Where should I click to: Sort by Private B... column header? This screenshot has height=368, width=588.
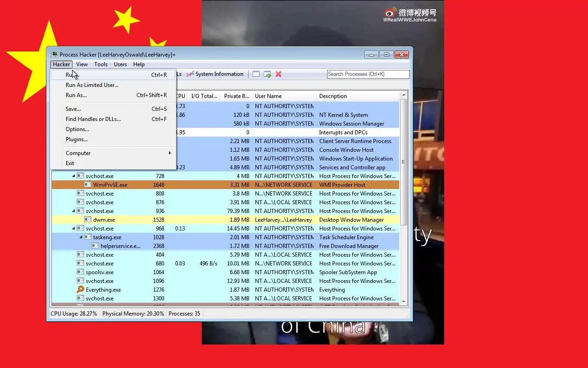click(236, 96)
